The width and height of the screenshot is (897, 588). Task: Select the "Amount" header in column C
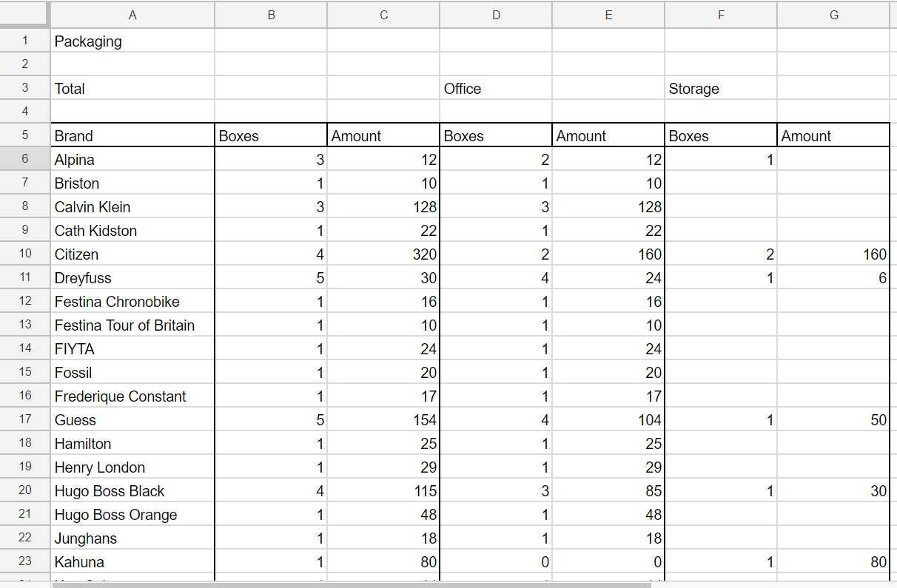[383, 136]
